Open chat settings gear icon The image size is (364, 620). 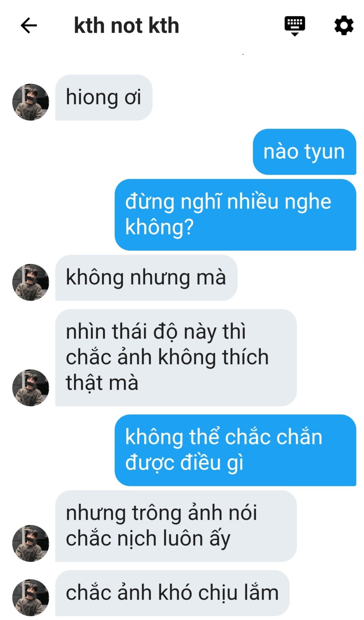coord(344,26)
